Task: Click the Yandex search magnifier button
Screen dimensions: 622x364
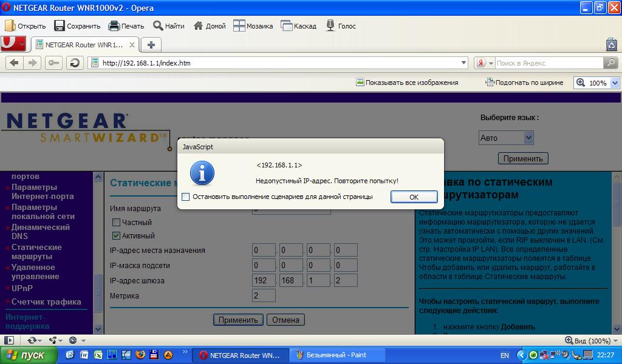Action: 610,62
